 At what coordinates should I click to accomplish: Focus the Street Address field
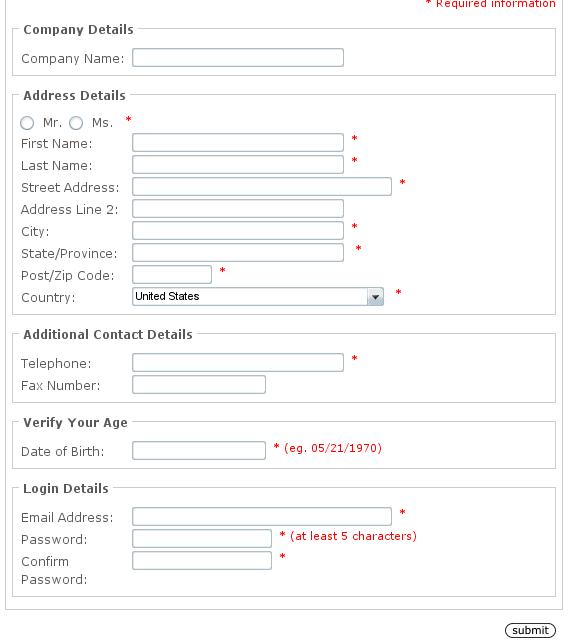tap(262, 187)
